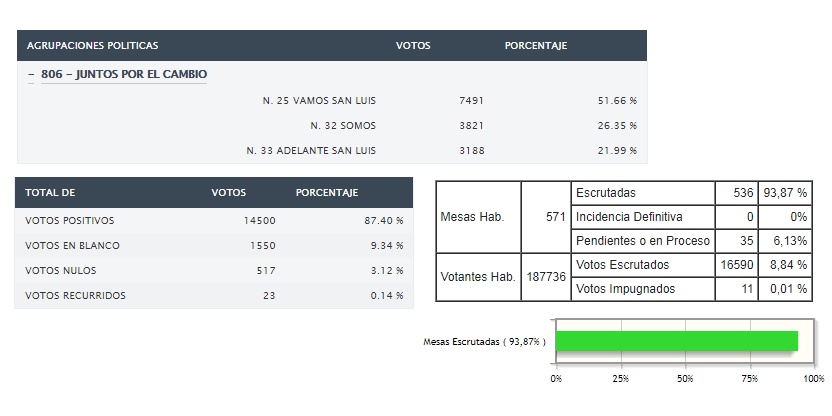Click the green Mesas Escrutadas progress bar
This screenshot has height=416, width=832.
click(677, 341)
